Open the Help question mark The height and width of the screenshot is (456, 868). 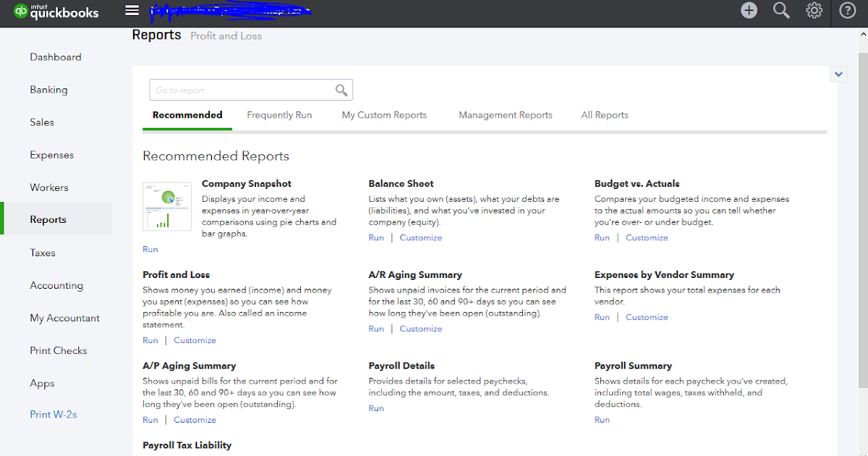point(847,10)
